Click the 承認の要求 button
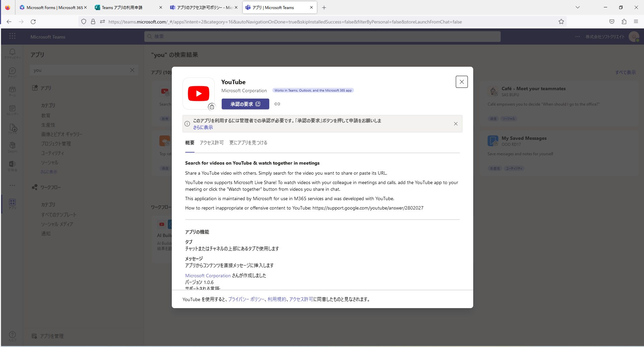Image resolution: width=644 pixels, height=347 pixels. coord(245,104)
